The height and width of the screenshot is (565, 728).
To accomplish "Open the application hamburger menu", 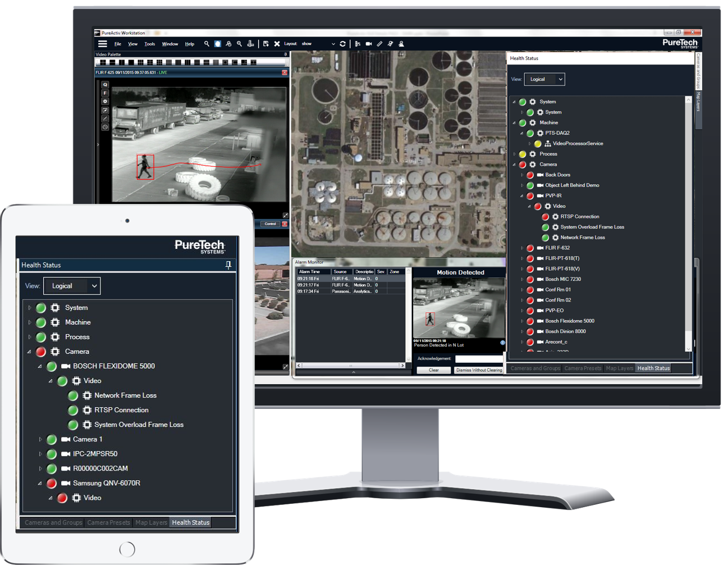I will [x=103, y=44].
